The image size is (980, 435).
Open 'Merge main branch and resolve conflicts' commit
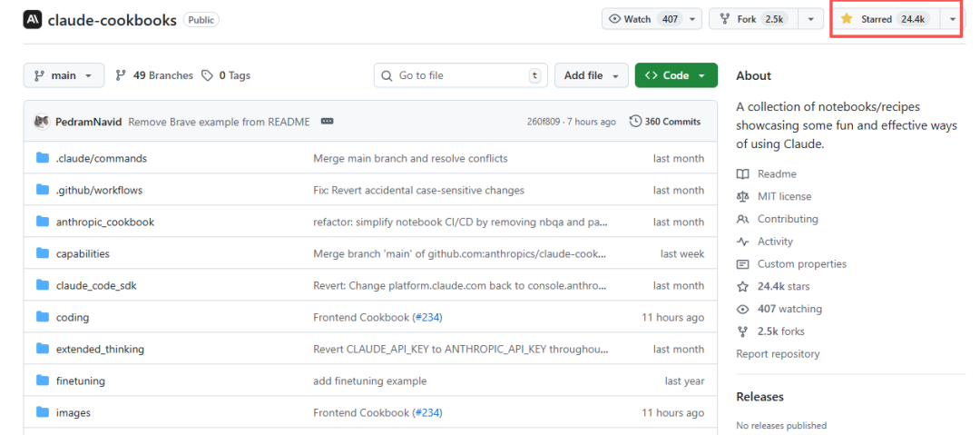411,158
